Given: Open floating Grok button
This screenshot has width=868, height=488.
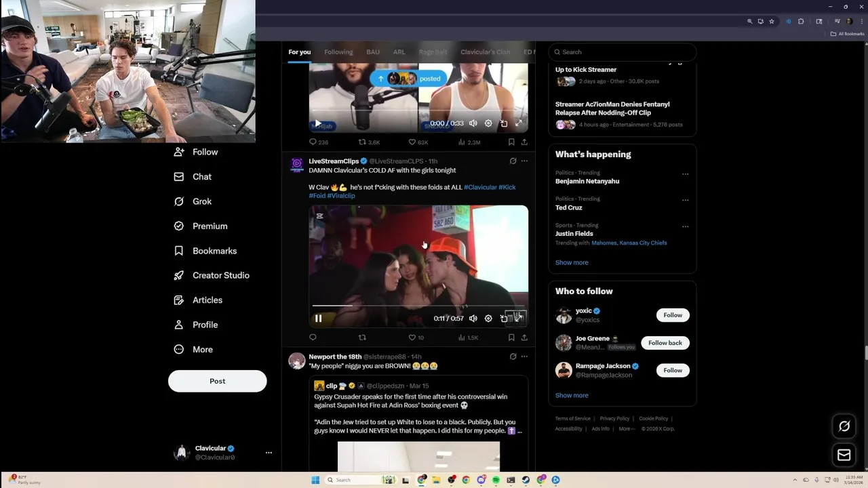Looking at the screenshot, I should [x=844, y=426].
